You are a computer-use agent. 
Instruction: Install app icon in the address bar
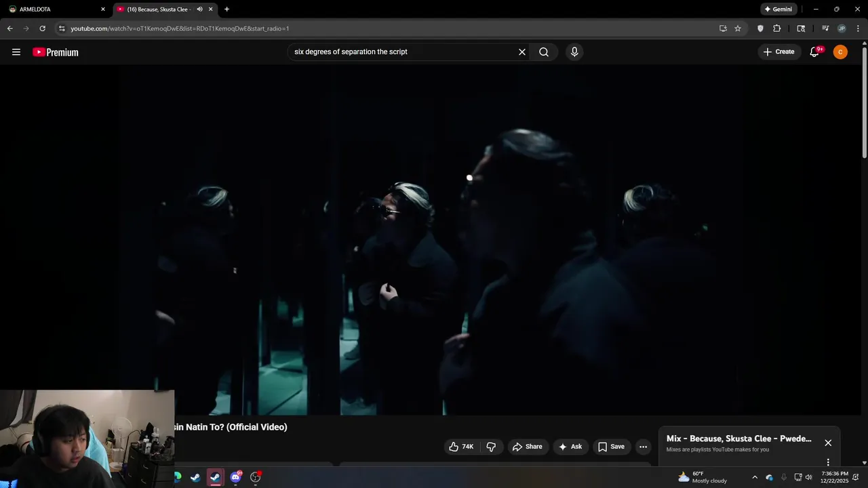click(723, 28)
